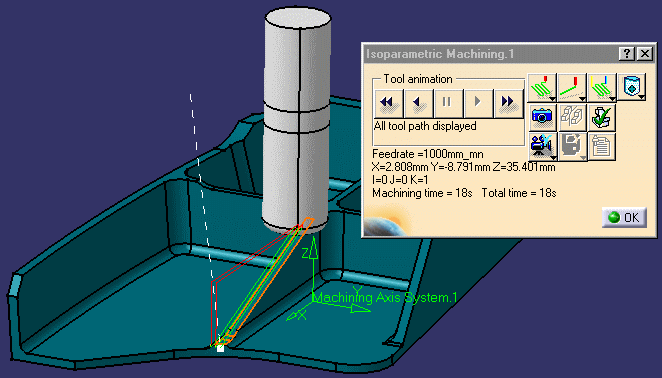Open the dialog help question mark

(x=627, y=54)
